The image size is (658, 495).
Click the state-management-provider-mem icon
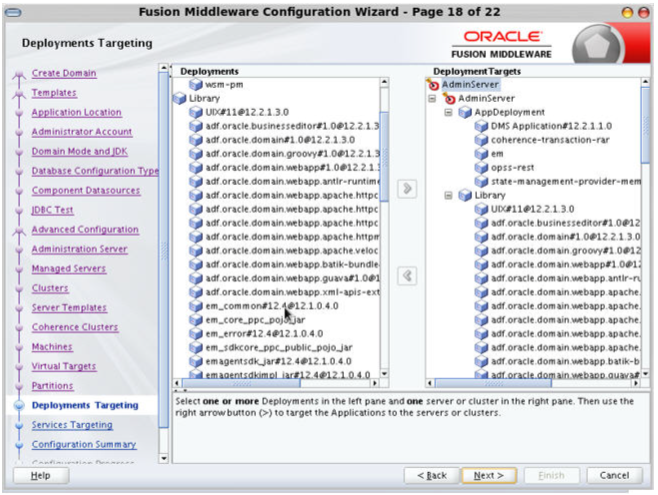(x=481, y=181)
